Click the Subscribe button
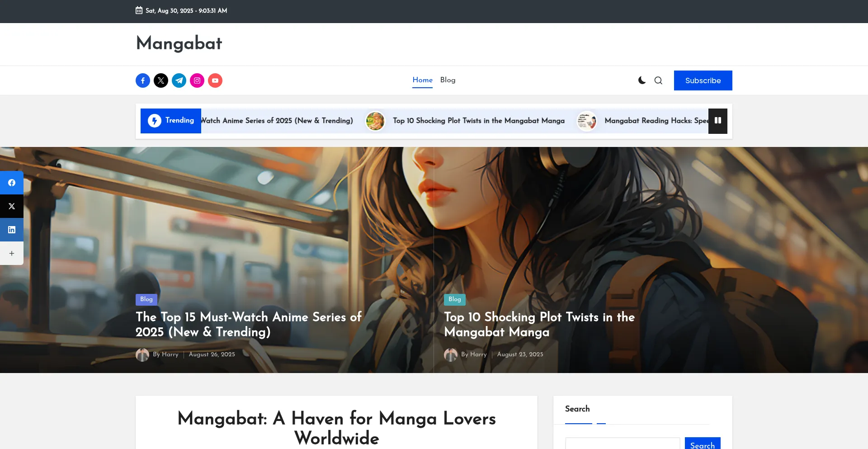This screenshot has width=868, height=449. click(703, 80)
